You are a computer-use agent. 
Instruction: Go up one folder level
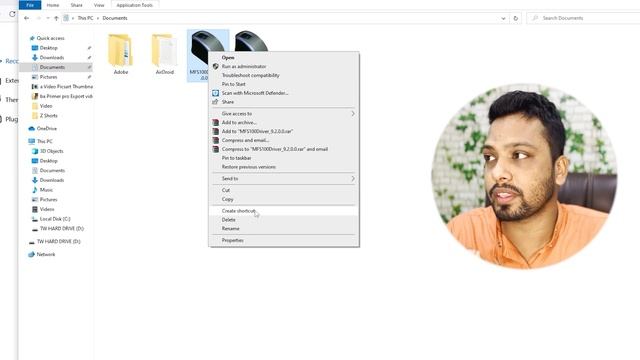pyautogui.click(x=56, y=18)
